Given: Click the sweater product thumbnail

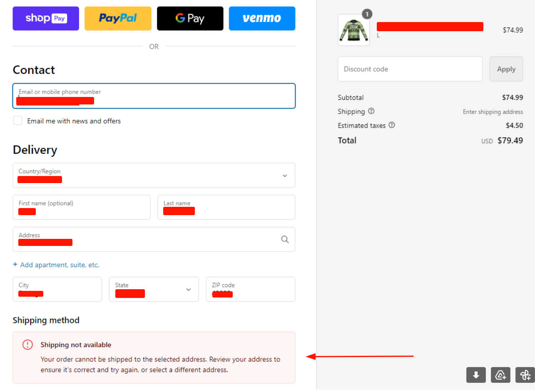Looking at the screenshot, I should (353, 30).
